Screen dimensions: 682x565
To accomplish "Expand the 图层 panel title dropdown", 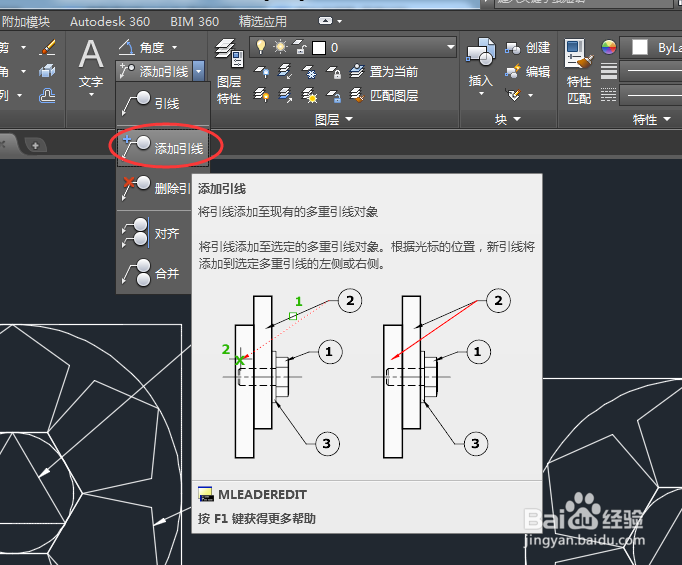I will [334, 119].
